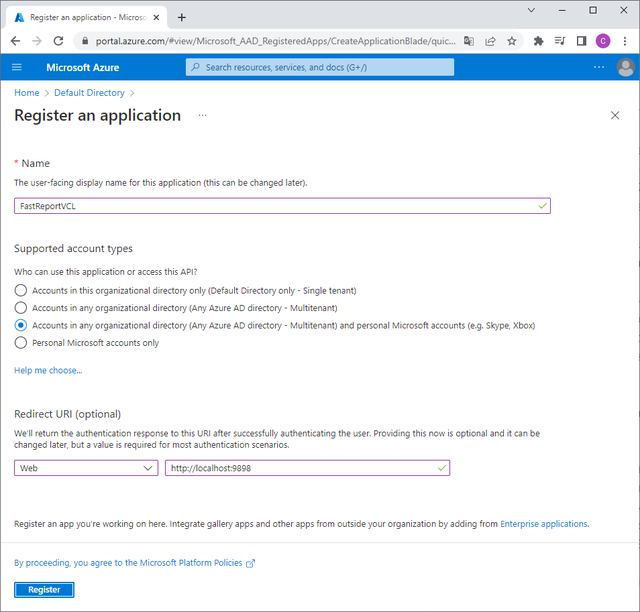This screenshot has height=612, width=640.
Task: Toggle the browser side panel icon
Action: click(582, 41)
